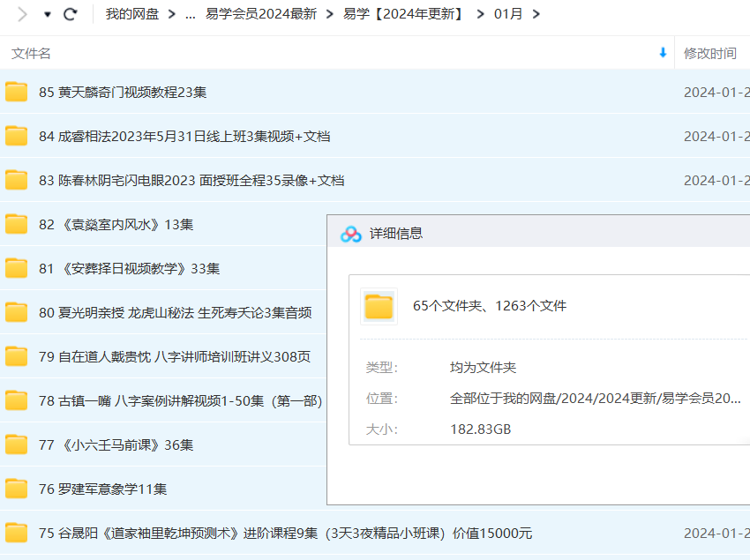
Task: Refresh the current folder listing
Action: pos(71,14)
